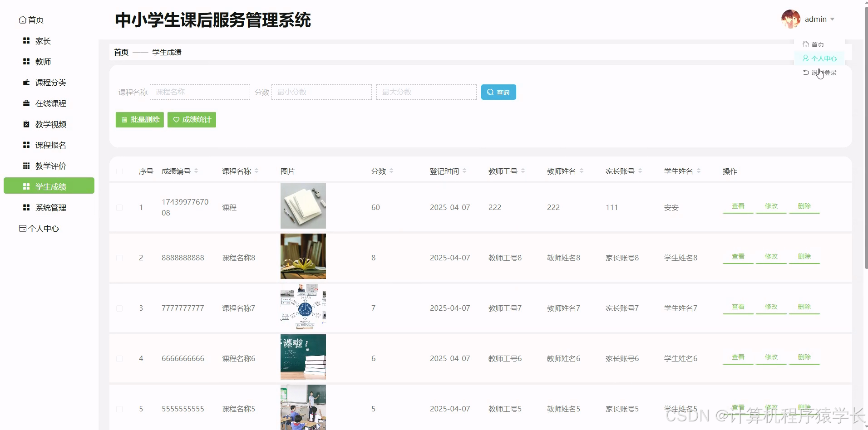Check the checkbox for row 1
Viewport: 868px width, 430px height.
119,207
